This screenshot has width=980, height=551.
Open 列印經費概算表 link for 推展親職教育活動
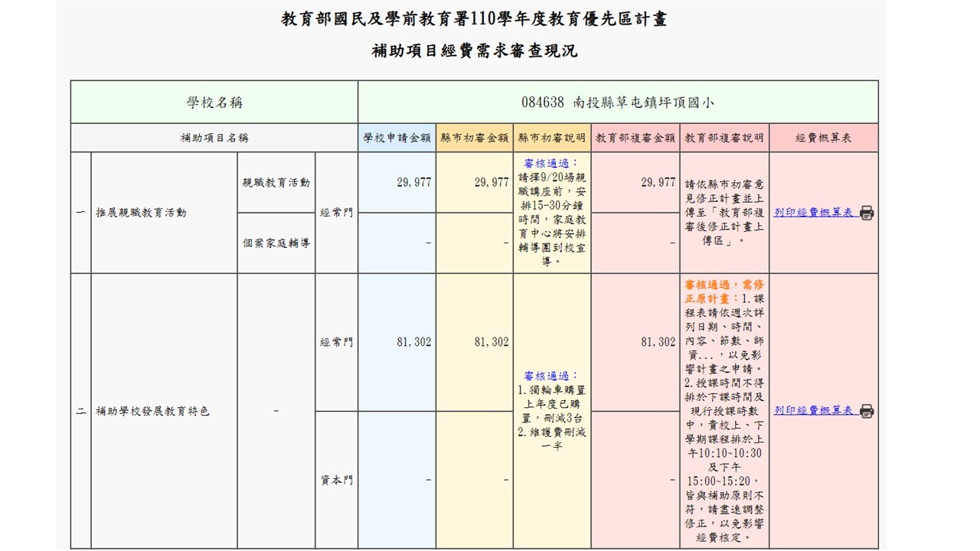pos(814,213)
